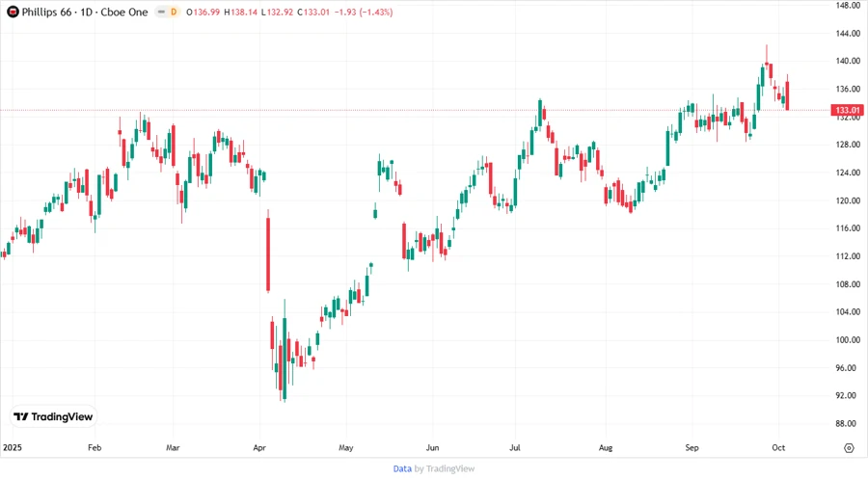
Task: Click the 148.00 price scale label
Action: tap(848, 5)
